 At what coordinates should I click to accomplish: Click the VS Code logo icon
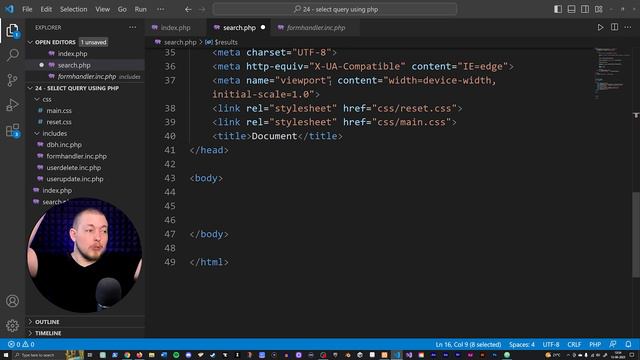click(x=9, y=9)
